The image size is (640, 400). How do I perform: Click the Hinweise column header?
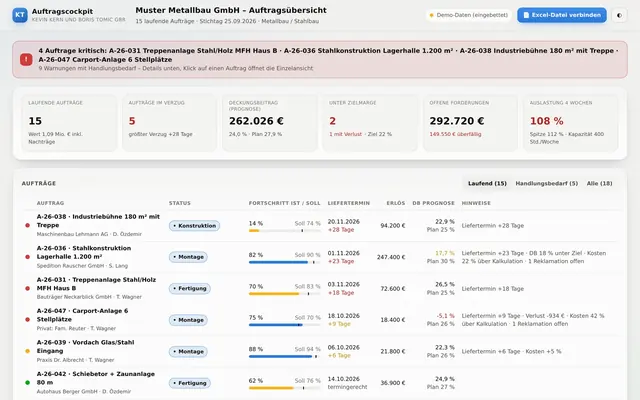[x=476, y=203]
